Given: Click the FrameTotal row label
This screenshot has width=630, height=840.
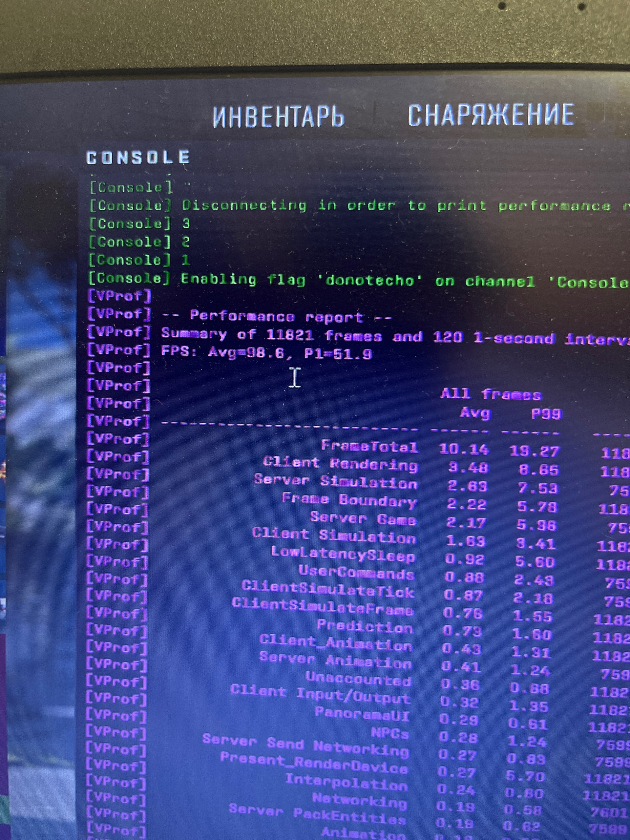Looking at the screenshot, I should 369,446.
